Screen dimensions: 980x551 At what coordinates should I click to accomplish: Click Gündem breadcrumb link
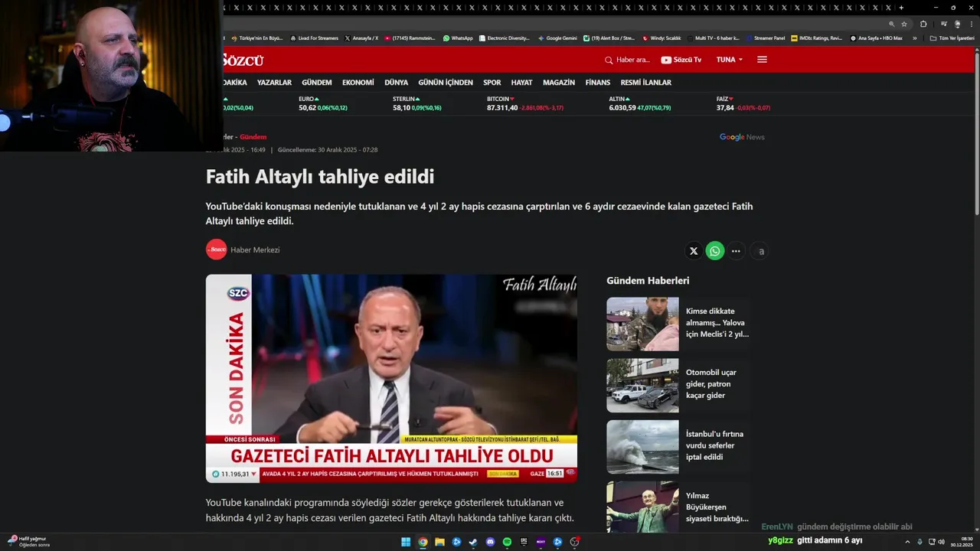click(253, 137)
